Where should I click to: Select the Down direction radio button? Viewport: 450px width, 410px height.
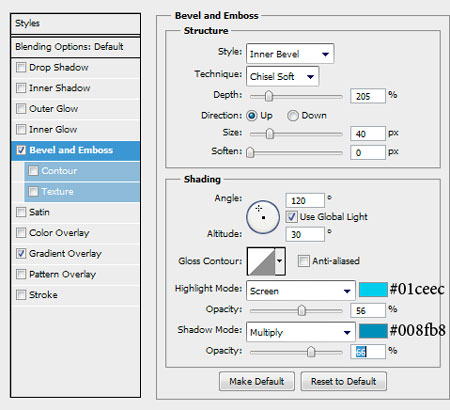293,116
